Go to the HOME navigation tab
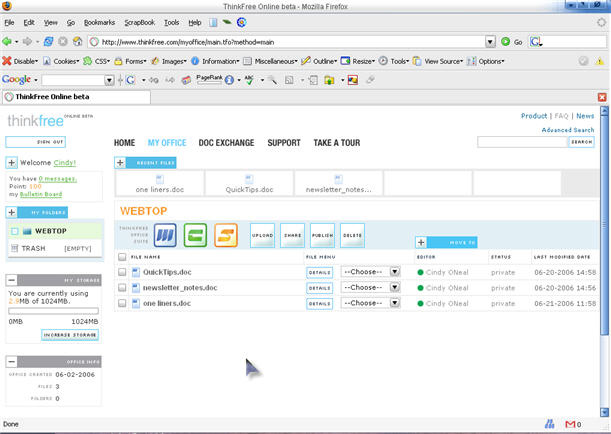Image resolution: width=611 pixels, height=434 pixels. pyautogui.click(x=124, y=143)
